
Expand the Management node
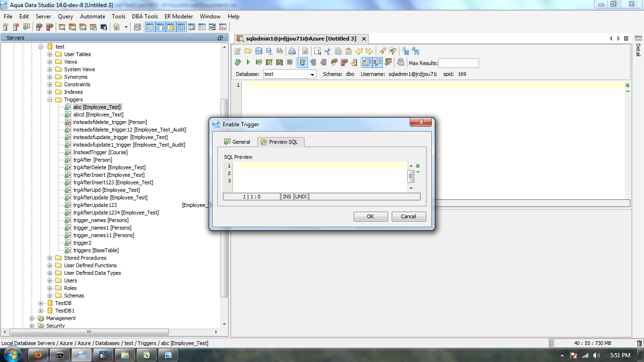point(32,318)
